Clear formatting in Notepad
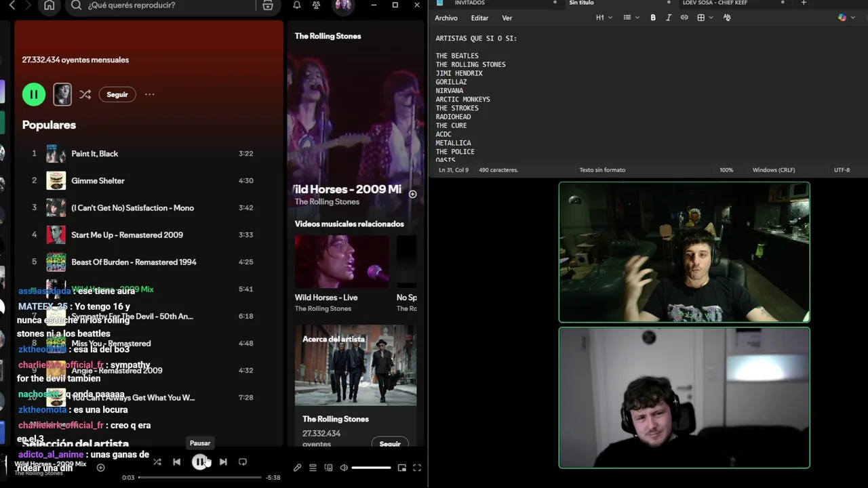This screenshot has height=488, width=868. point(727,18)
